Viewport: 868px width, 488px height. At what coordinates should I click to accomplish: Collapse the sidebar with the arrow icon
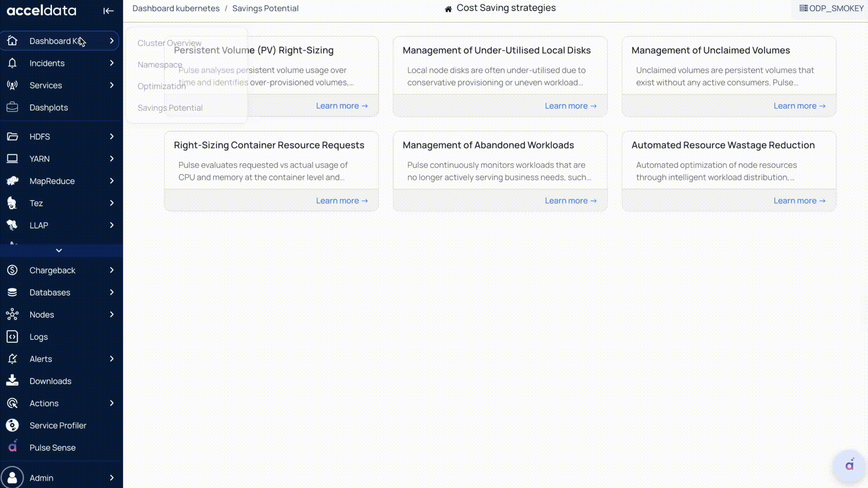click(108, 11)
